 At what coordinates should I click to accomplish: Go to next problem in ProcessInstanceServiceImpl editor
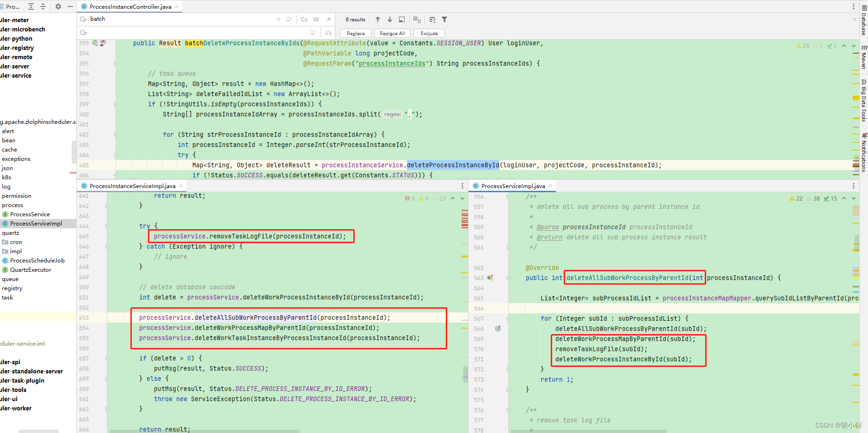click(x=462, y=198)
